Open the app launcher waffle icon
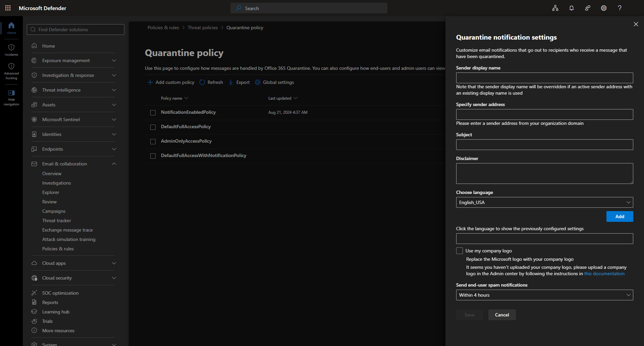644x346 pixels. click(x=8, y=8)
